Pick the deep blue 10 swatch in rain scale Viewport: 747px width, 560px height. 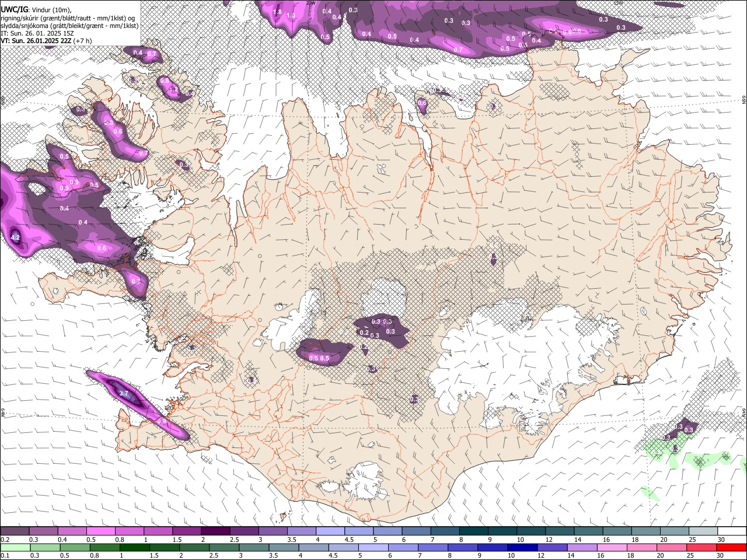pyautogui.click(x=522, y=548)
